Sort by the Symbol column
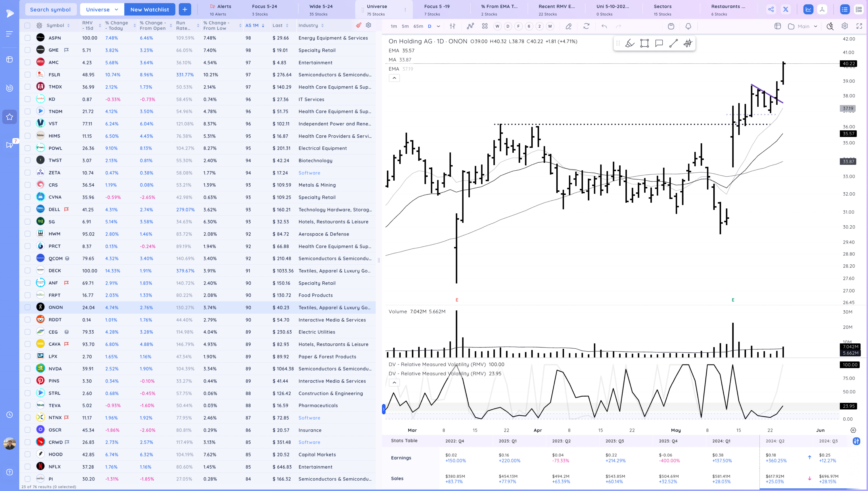 click(x=58, y=25)
